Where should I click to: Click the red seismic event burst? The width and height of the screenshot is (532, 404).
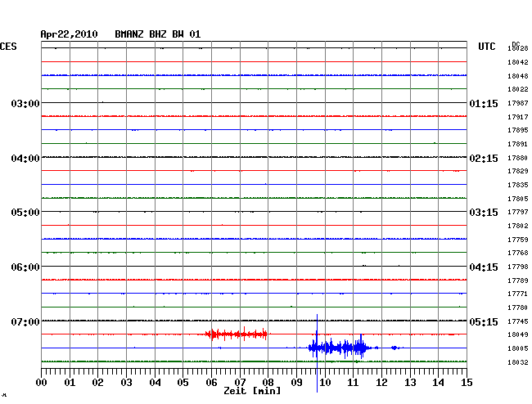(x=237, y=334)
